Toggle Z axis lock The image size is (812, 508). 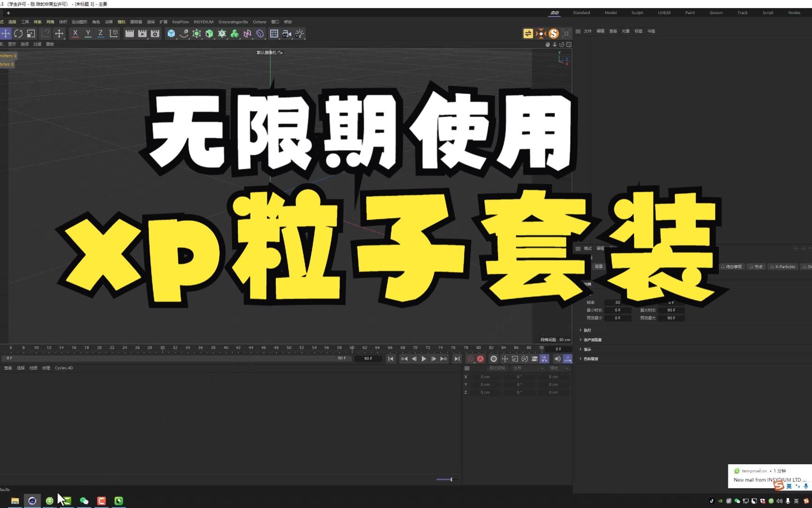(x=100, y=33)
